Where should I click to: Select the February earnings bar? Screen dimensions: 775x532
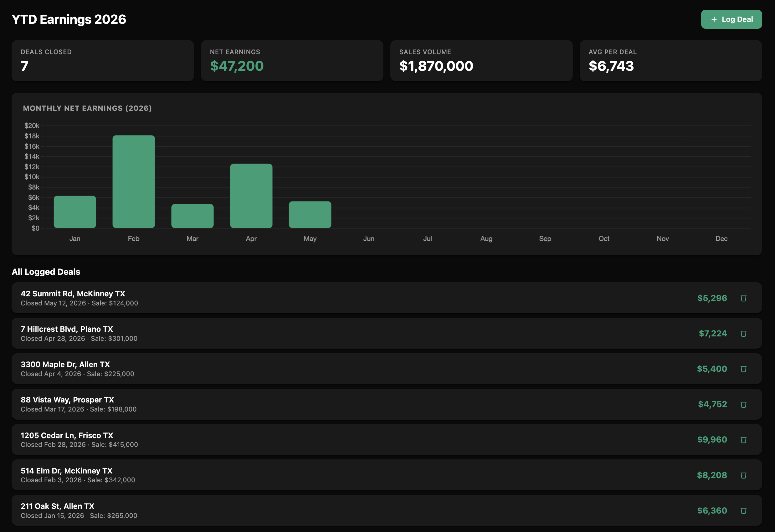pyautogui.click(x=133, y=182)
